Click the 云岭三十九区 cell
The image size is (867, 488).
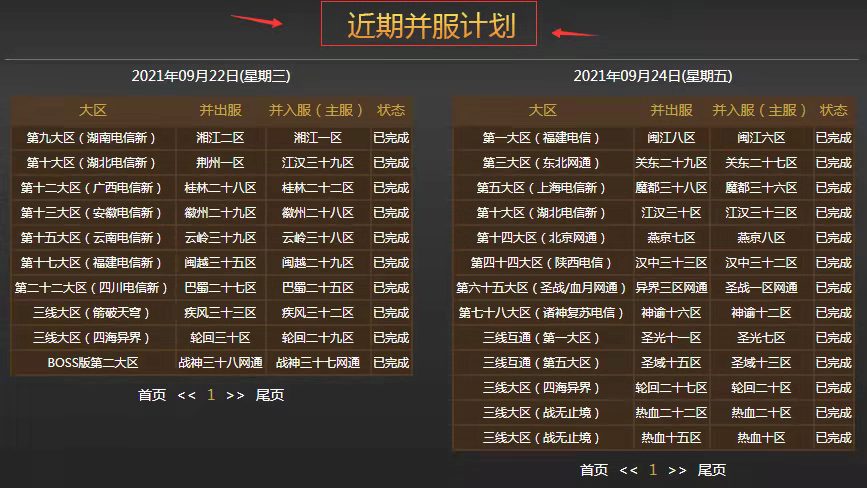pos(220,238)
